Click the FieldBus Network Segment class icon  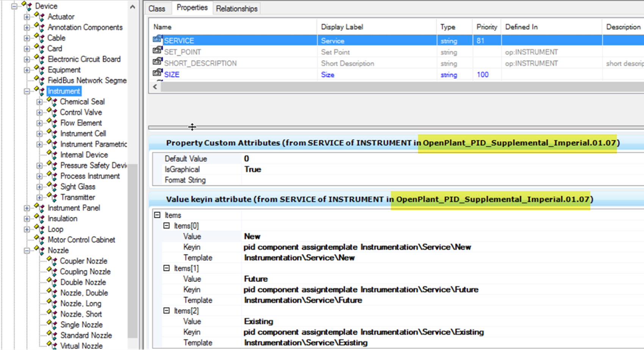tap(39, 80)
